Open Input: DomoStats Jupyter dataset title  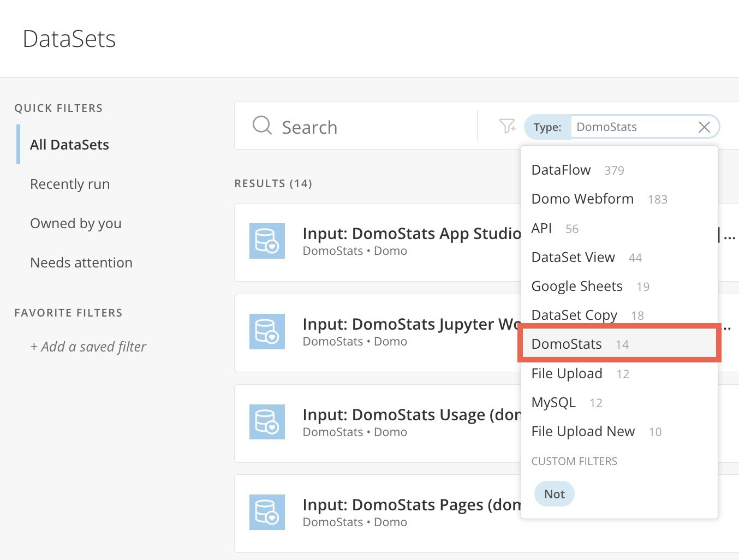click(412, 324)
